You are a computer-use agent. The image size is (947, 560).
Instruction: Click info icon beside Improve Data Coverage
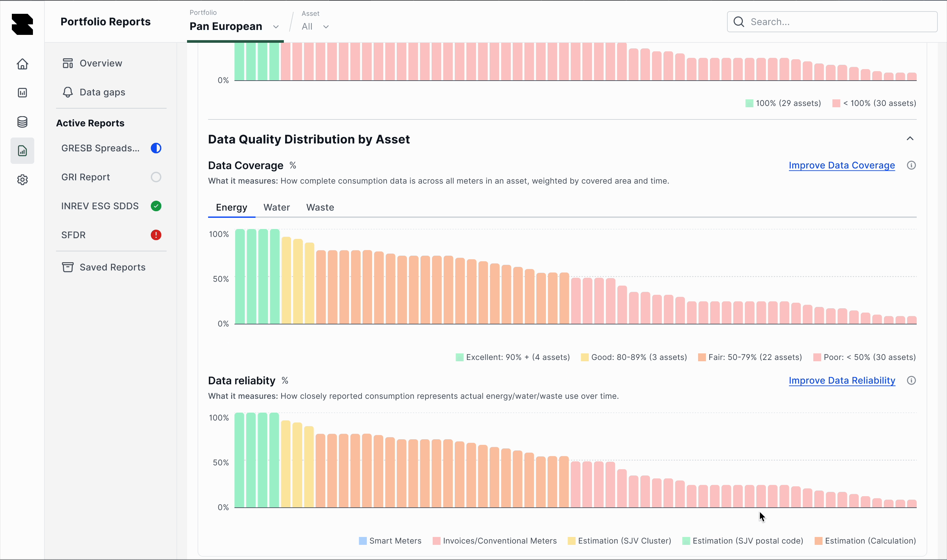pyautogui.click(x=911, y=165)
